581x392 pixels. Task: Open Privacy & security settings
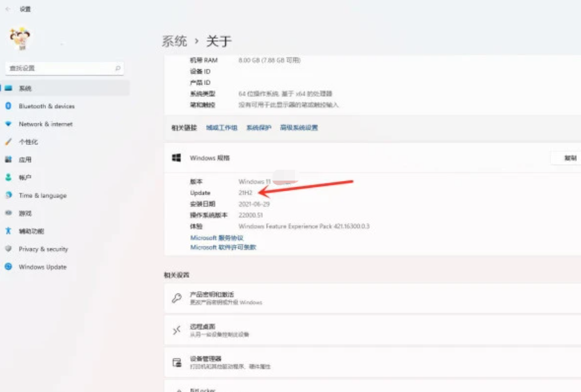pyautogui.click(x=44, y=249)
